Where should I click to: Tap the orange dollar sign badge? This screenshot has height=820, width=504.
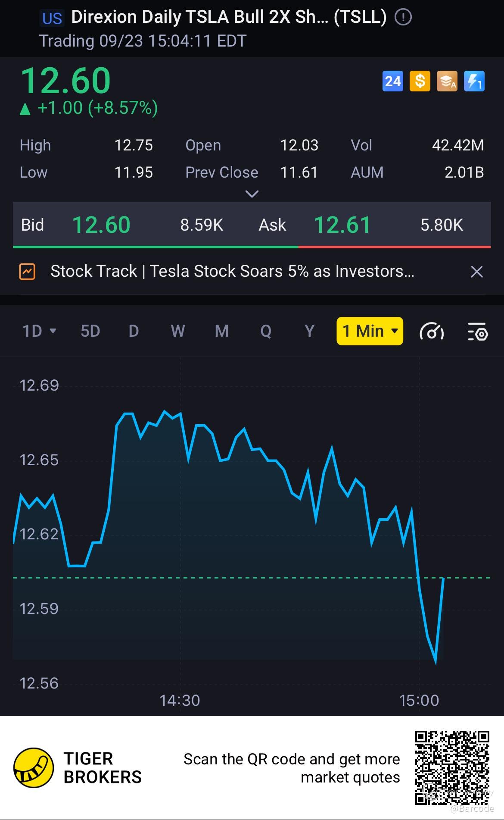(x=420, y=81)
